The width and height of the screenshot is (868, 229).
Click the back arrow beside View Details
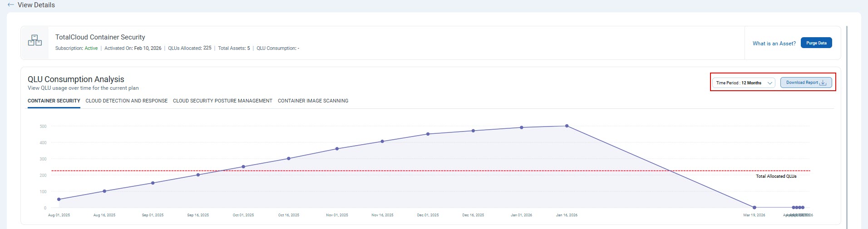[x=11, y=5]
